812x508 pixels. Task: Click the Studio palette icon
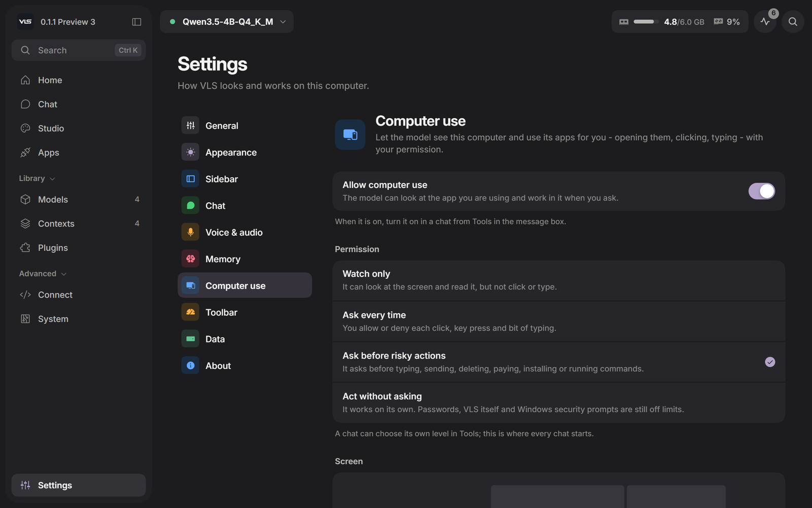25,129
